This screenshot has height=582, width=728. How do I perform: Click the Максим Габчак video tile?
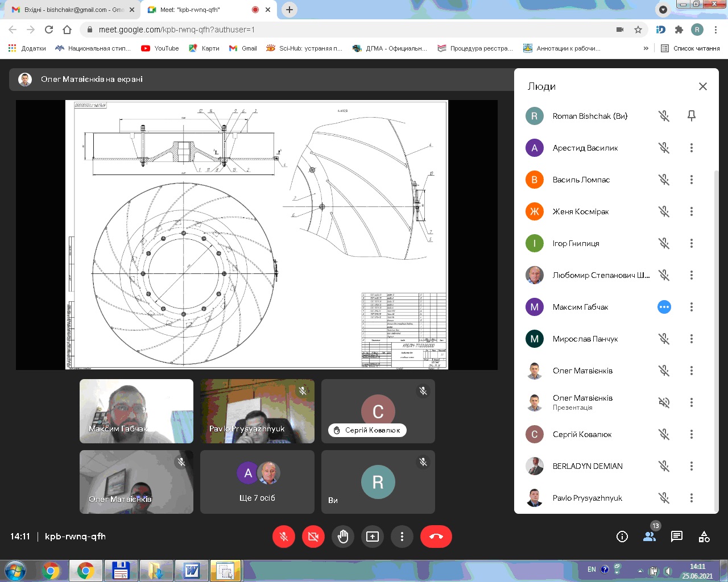(x=136, y=411)
